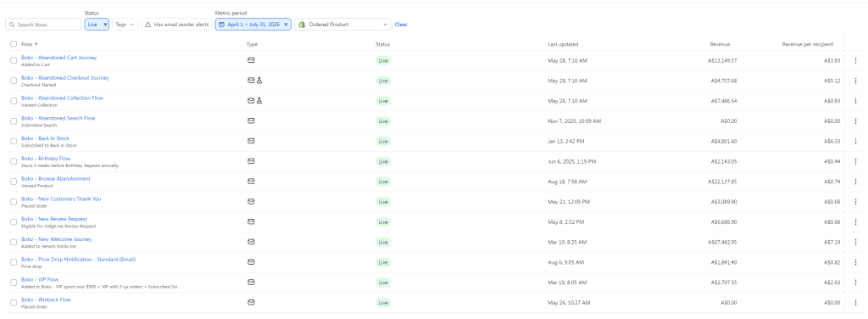
Task: Click email type icon for Abandoned Cart Journey
Action: point(251,60)
